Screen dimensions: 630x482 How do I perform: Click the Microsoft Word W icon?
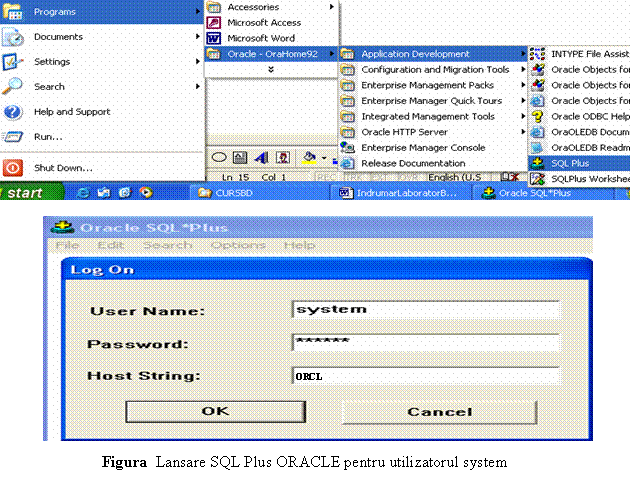[x=214, y=38]
